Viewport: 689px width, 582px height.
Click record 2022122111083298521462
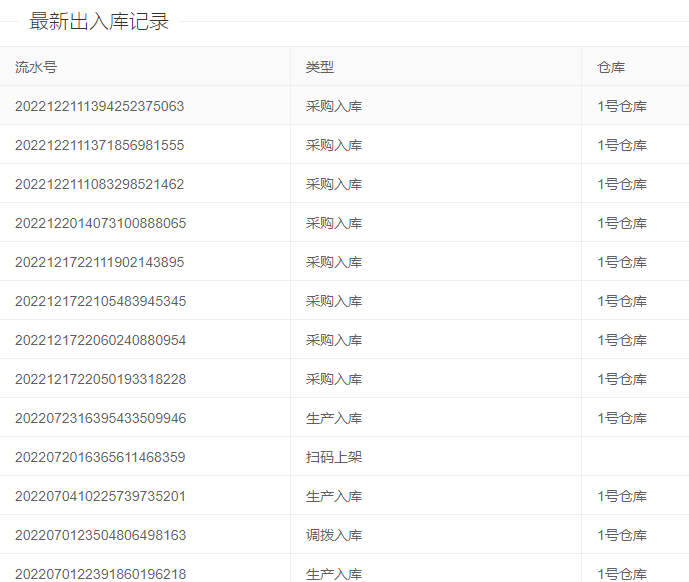pos(99,184)
